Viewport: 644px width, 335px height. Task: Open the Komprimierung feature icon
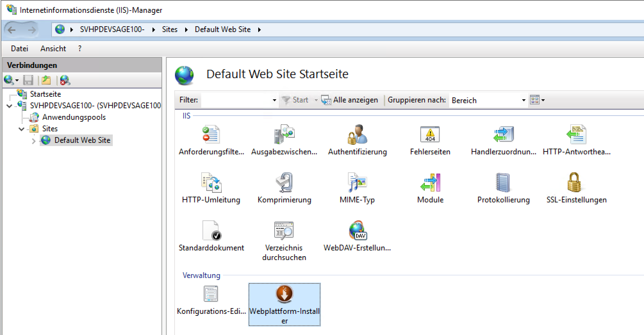[284, 183]
